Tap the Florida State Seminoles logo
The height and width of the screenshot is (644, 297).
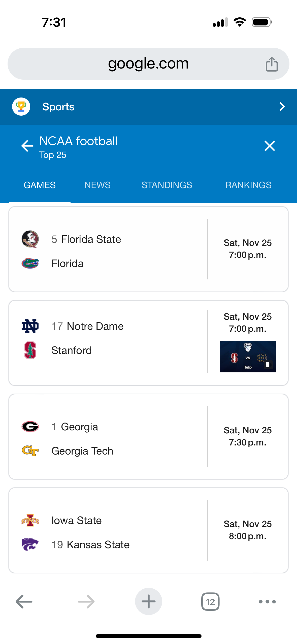(30, 239)
